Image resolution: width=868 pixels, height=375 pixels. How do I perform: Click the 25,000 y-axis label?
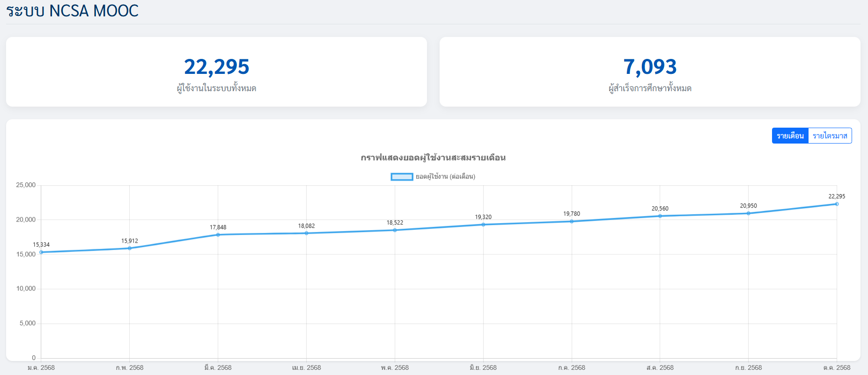(x=26, y=185)
